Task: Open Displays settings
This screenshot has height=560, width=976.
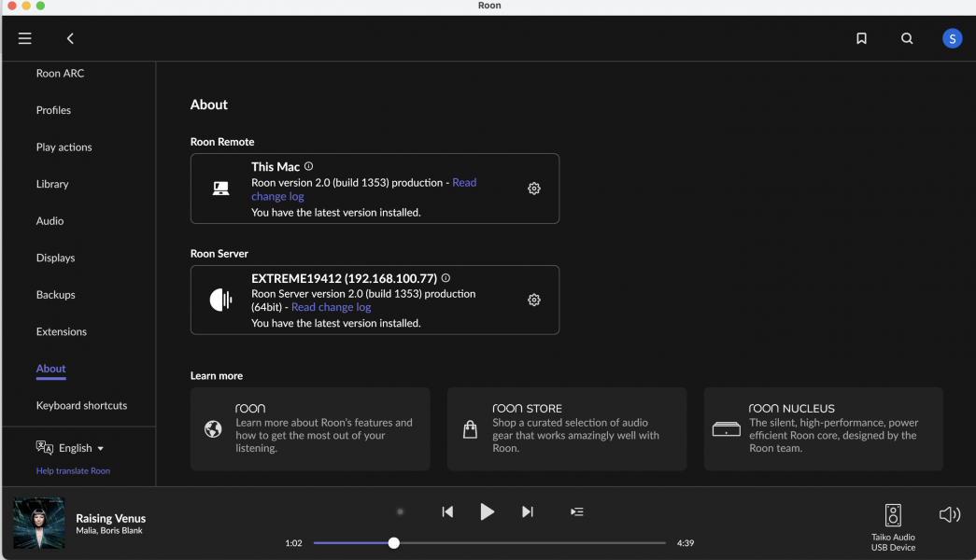Action: (55, 258)
